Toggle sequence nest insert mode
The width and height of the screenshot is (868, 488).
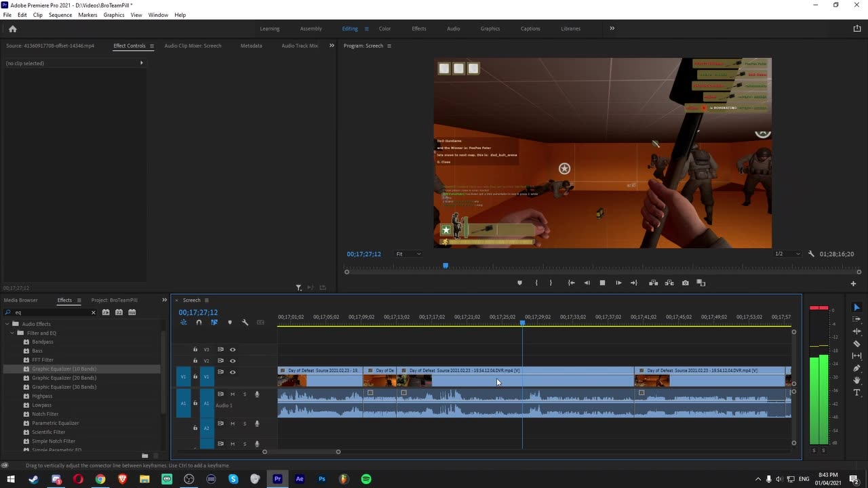184,323
